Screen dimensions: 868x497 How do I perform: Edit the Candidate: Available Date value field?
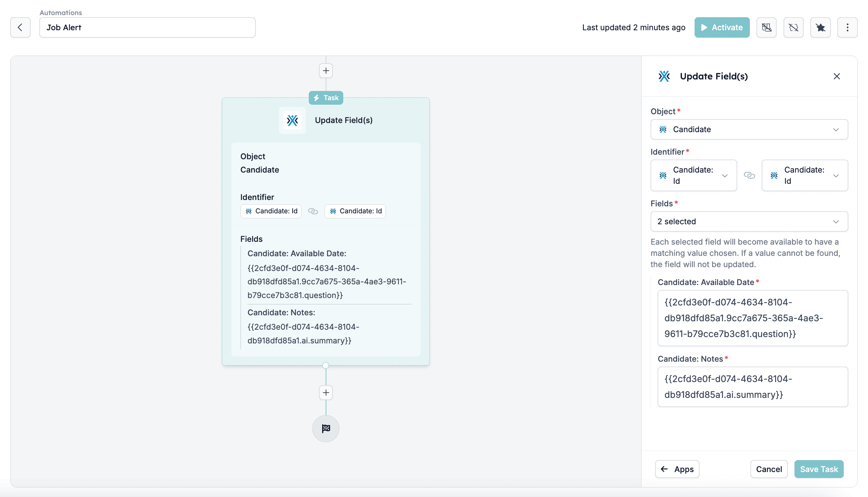point(753,318)
